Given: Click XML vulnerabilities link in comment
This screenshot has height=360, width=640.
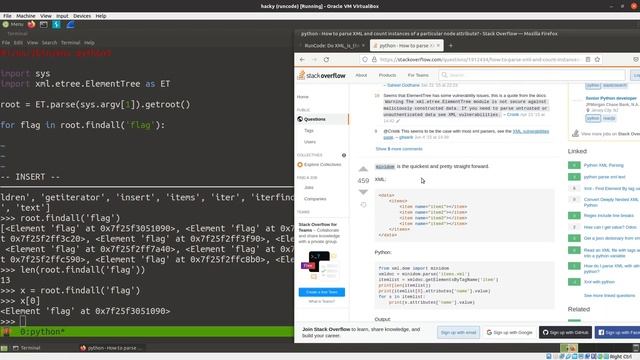Looking at the screenshot, I should coord(531,131).
